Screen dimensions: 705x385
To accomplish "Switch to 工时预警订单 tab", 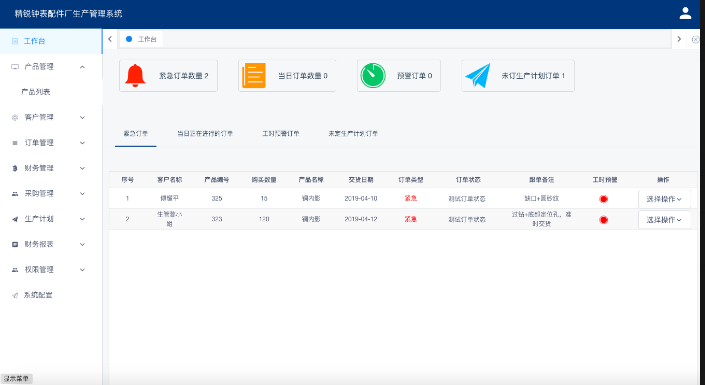I will 281,134.
